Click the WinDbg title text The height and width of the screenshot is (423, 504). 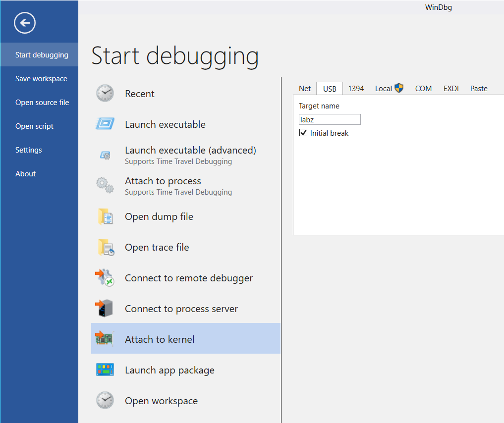click(x=439, y=7)
